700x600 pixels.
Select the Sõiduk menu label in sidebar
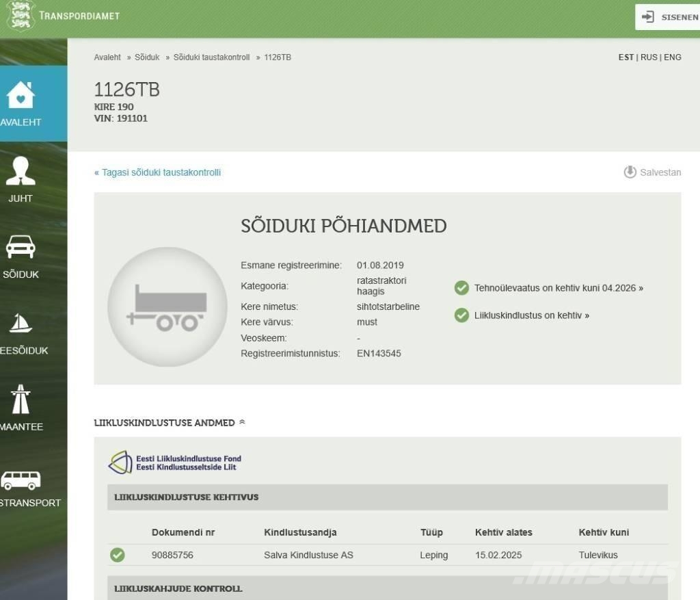coord(21,274)
